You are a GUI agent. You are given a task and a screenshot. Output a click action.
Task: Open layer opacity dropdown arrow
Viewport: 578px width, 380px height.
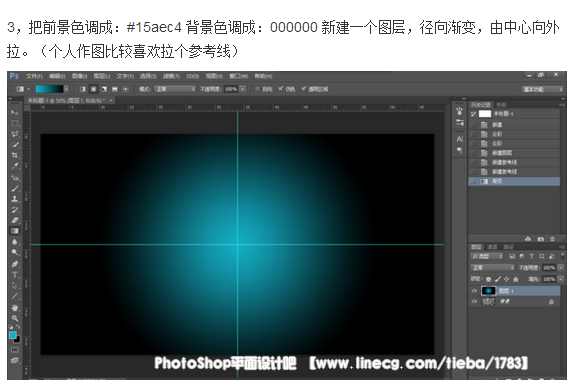pos(561,268)
